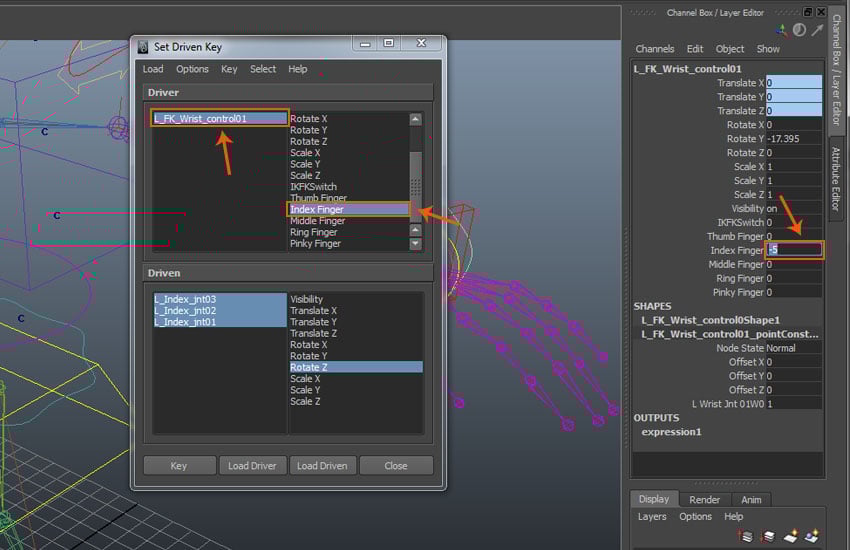This screenshot has width=850, height=550.
Task: Click the Load Driven button
Action: [x=323, y=465]
